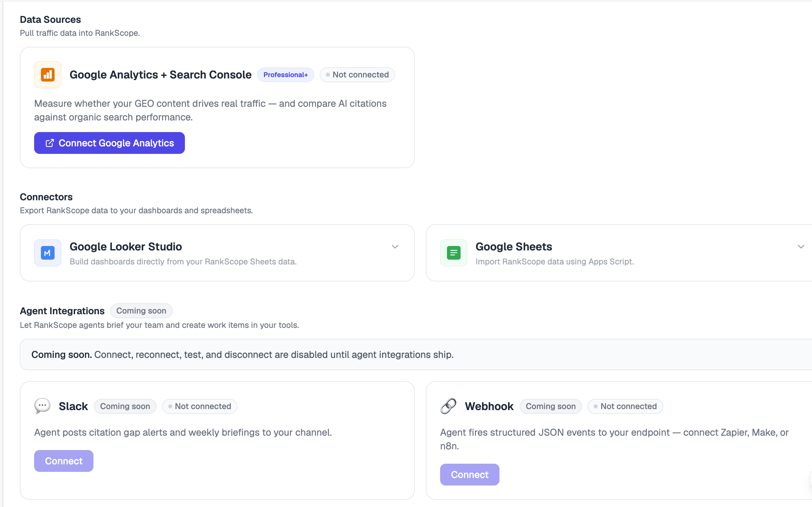Click the Google Analytics + Search Console title
Screen dimensions: 812x507
(x=161, y=75)
